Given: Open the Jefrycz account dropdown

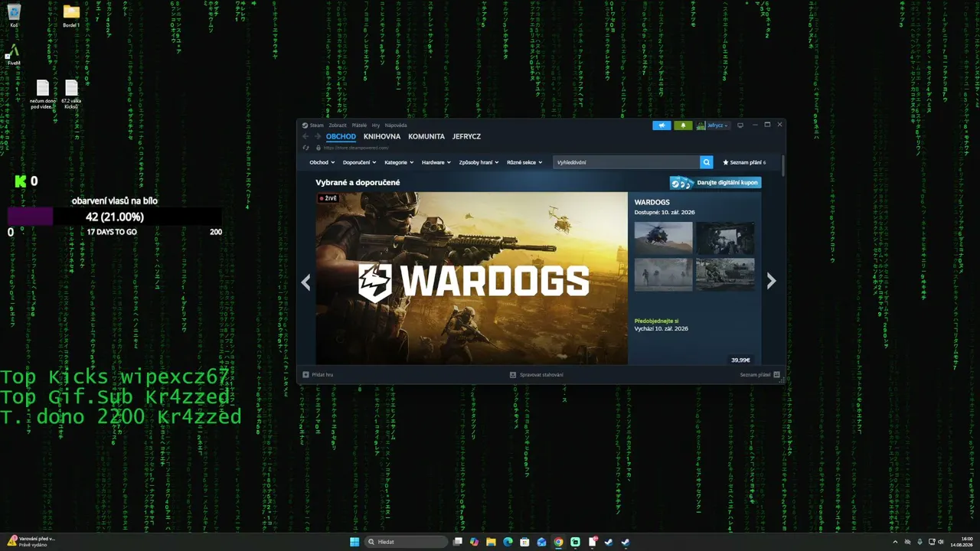Looking at the screenshot, I should pos(717,126).
